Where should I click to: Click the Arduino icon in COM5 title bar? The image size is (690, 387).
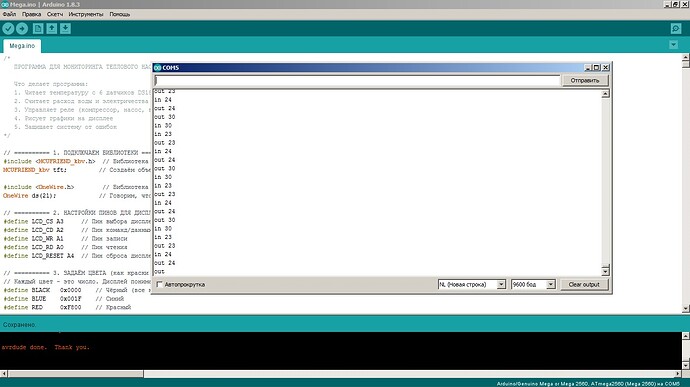tap(158, 67)
